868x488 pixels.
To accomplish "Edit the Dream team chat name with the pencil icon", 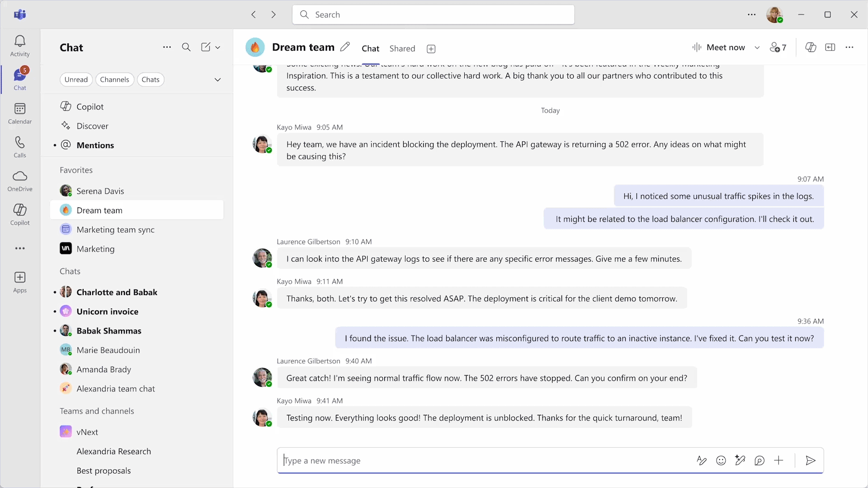I will 345,47.
